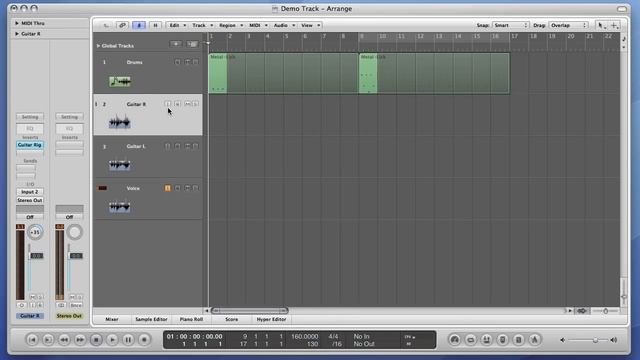640x360 pixels.
Task: Mute the Guitar R track
Action: tap(187, 104)
